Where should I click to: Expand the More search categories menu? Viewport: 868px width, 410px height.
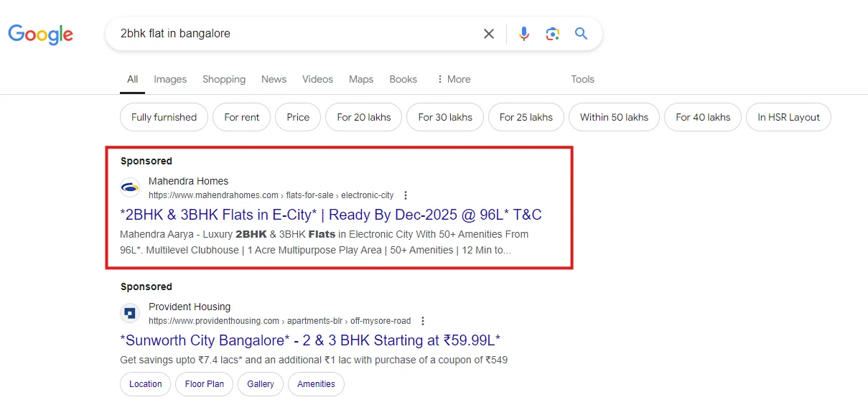click(453, 79)
